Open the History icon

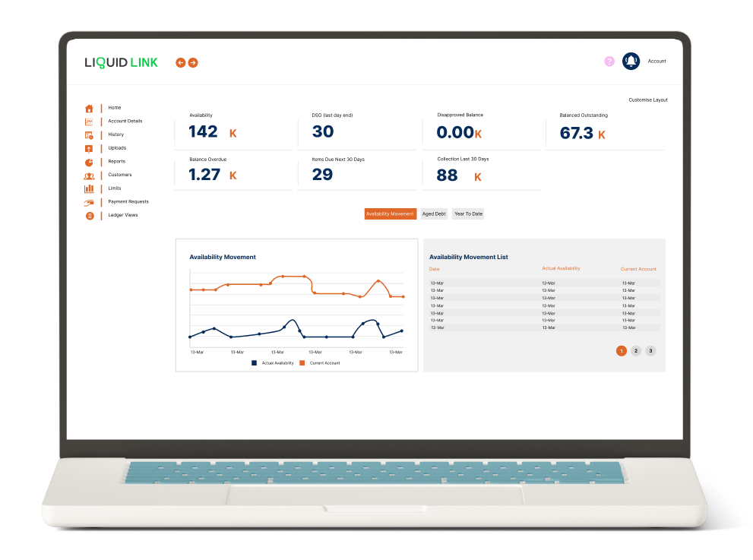point(88,134)
